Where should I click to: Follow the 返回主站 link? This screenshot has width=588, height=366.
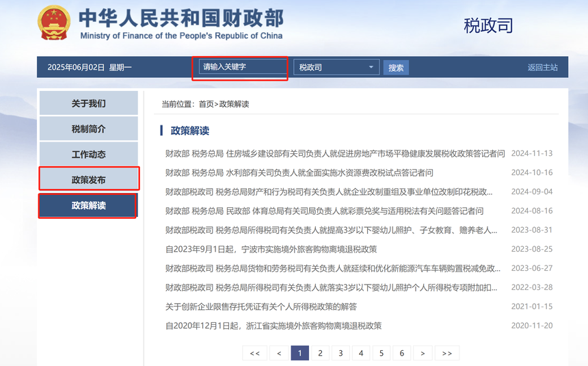point(543,68)
